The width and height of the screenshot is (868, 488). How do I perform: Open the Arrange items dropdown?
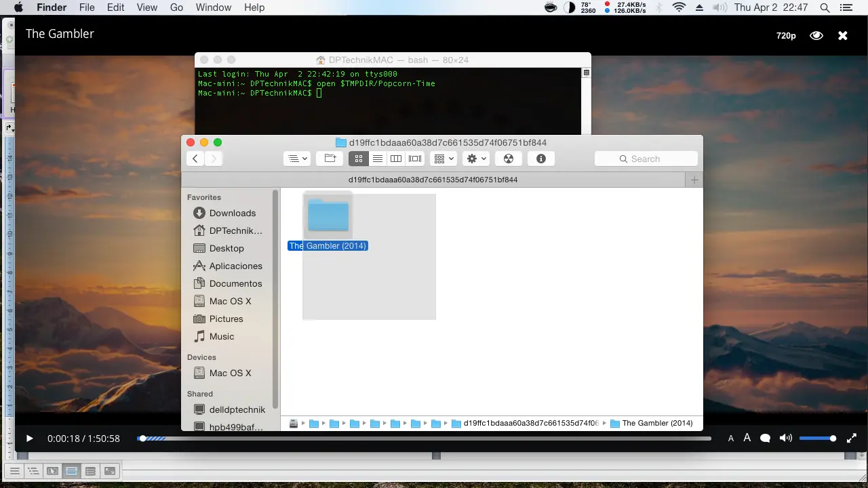(x=443, y=159)
